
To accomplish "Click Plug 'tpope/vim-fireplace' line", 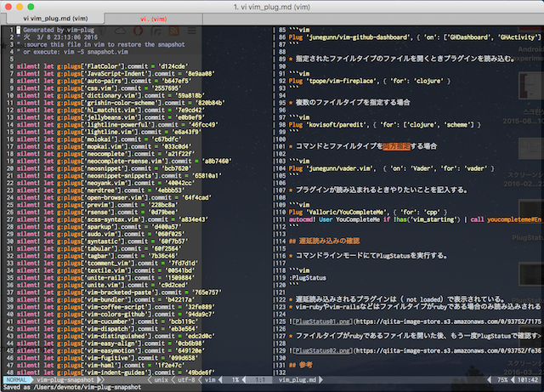I will click(x=370, y=81).
